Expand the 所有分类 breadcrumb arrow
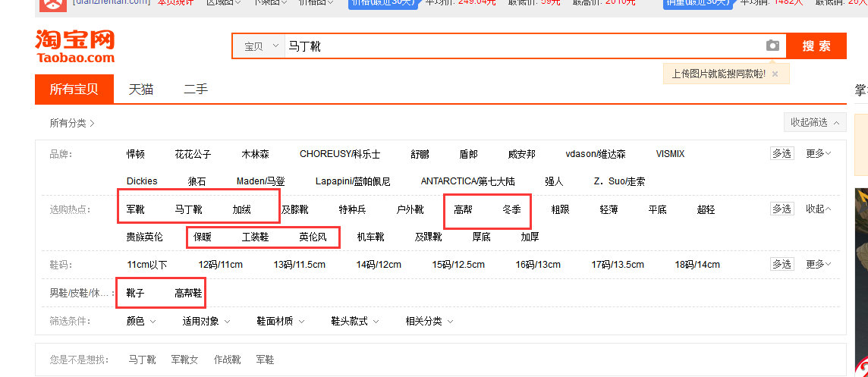This screenshot has width=868, height=377. [92, 123]
